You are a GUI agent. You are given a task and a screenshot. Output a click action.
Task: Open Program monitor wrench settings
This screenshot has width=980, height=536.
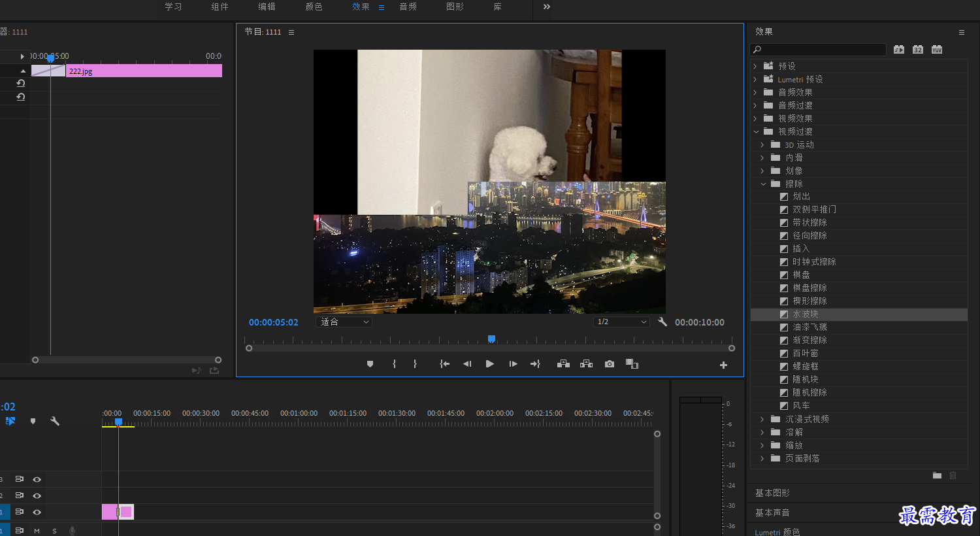click(662, 322)
